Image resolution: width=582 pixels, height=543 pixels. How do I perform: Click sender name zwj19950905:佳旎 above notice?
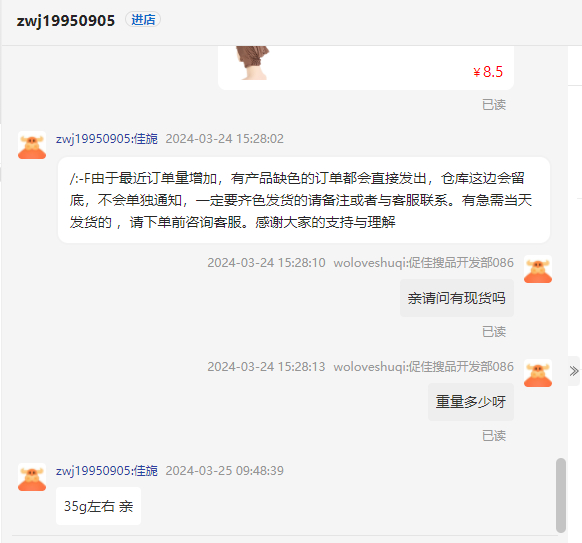pyautogui.click(x=107, y=139)
